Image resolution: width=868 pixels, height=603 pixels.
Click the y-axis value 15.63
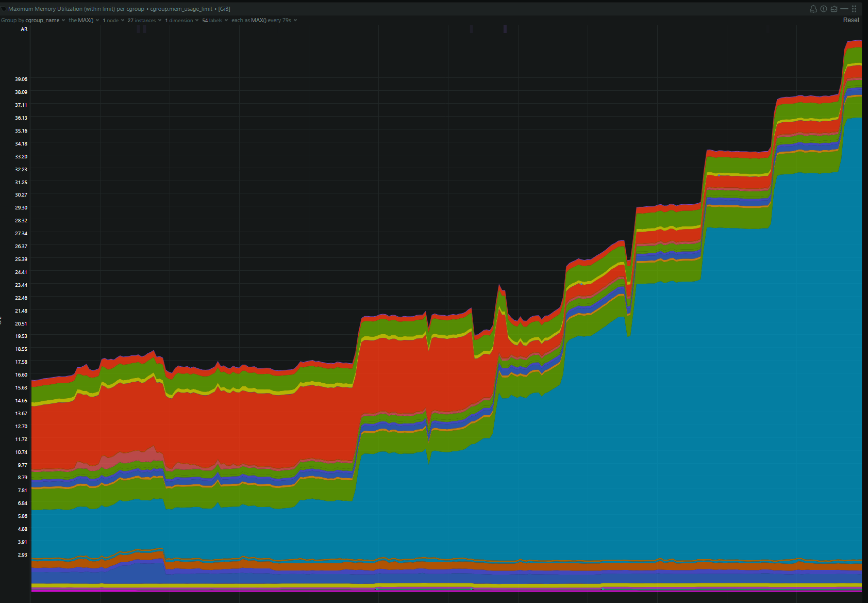(x=21, y=388)
